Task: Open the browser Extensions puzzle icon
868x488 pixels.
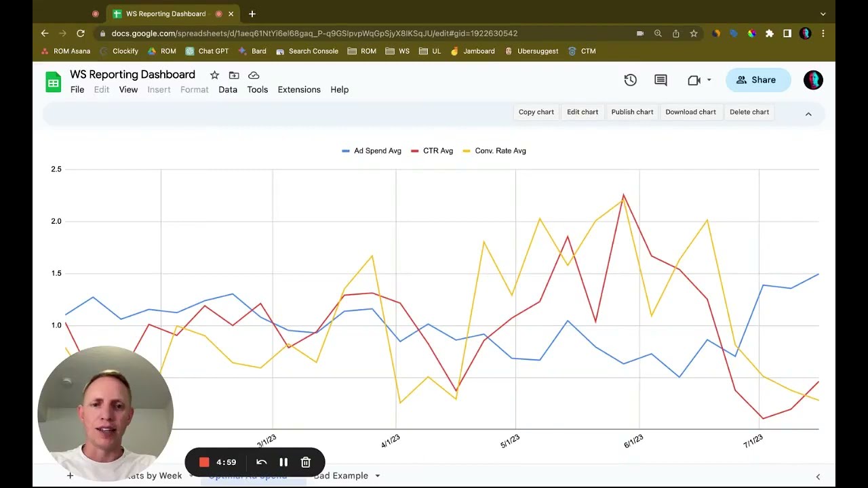Action: [770, 33]
